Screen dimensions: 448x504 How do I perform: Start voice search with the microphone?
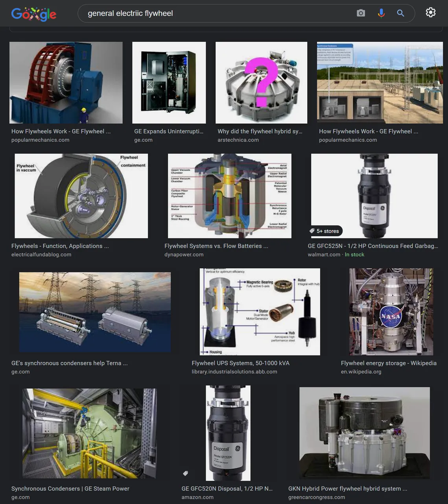pos(381,13)
